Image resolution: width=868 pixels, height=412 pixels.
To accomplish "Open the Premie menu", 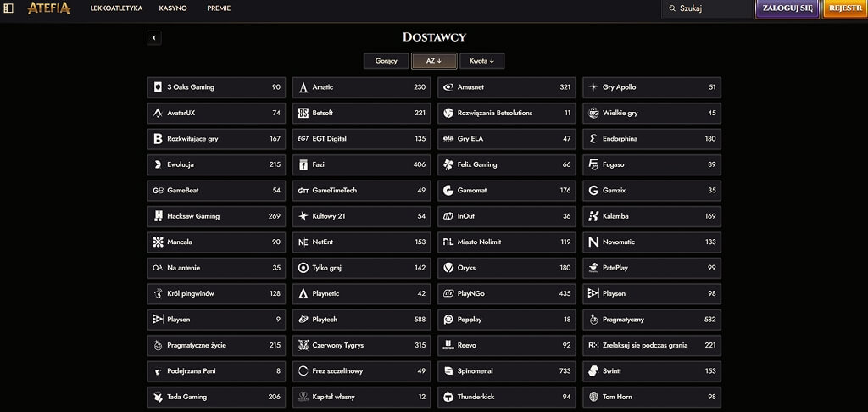I will click(x=219, y=8).
